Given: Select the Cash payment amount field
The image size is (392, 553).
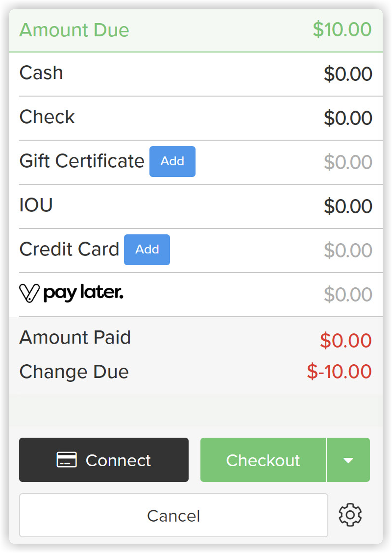Looking at the screenshot, I should (348, 73).
